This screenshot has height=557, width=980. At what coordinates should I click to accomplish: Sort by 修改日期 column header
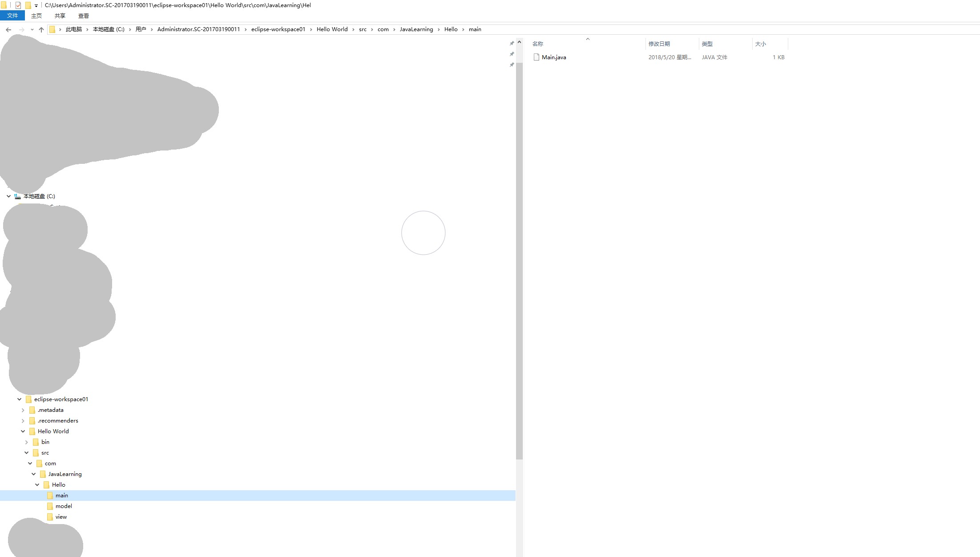tap(659, 44)
